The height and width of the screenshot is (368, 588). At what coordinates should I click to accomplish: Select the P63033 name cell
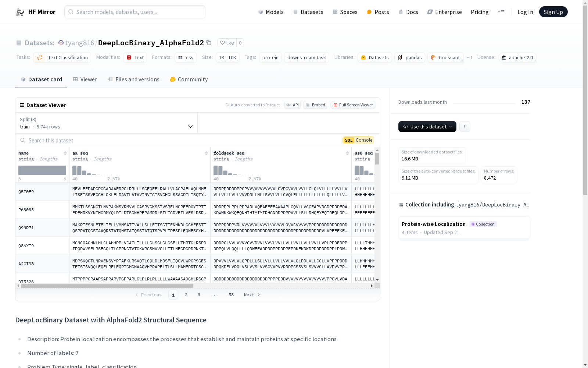coord(42,210)
